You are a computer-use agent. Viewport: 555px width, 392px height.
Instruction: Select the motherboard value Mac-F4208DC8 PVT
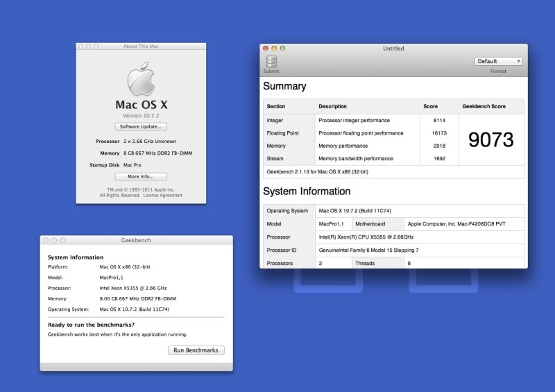click(456, 224)
